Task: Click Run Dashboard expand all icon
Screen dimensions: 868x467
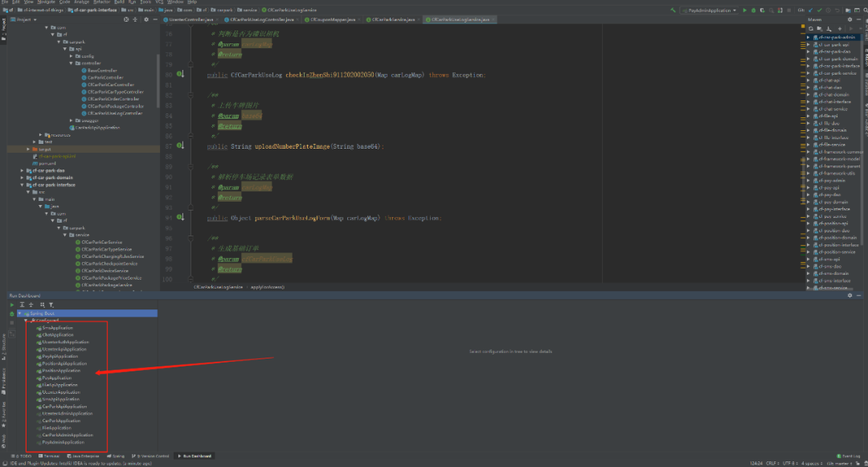Action: point(23,305)
